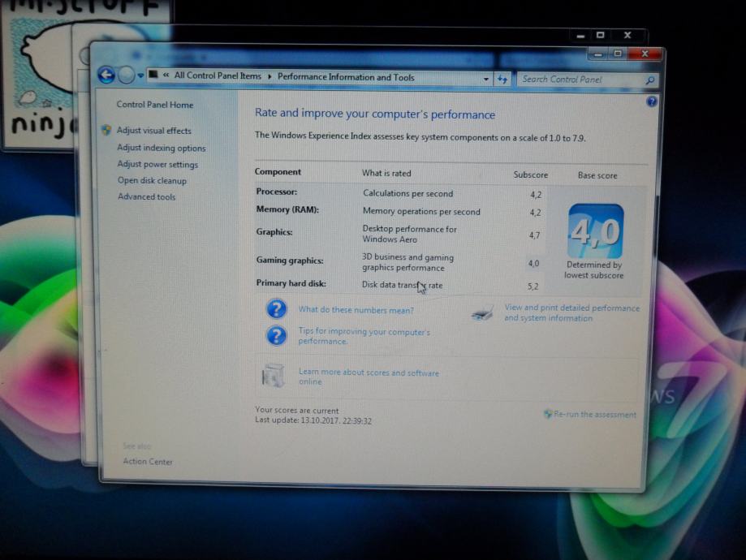Click the Forward navigation arrow button

coord(126,75)
